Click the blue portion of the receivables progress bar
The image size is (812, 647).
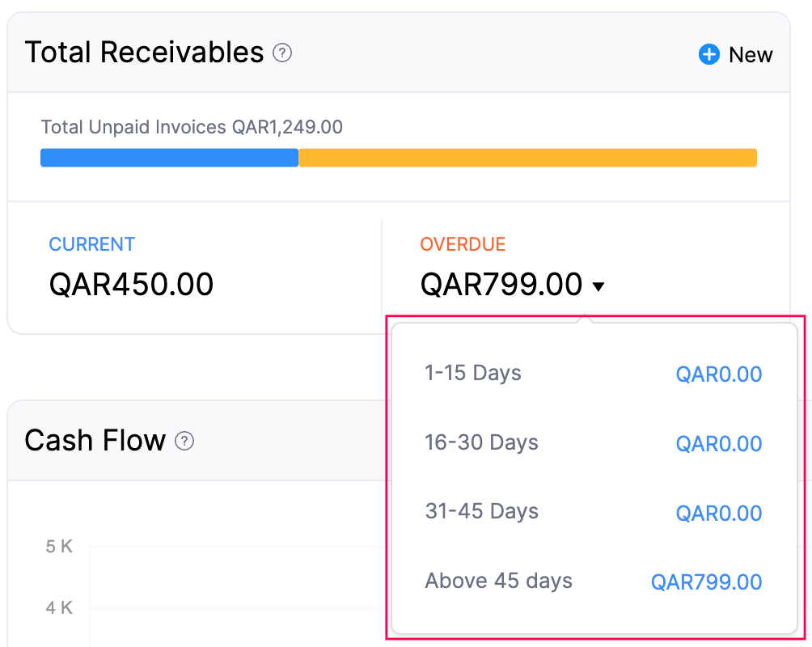[x=169, y=158]
